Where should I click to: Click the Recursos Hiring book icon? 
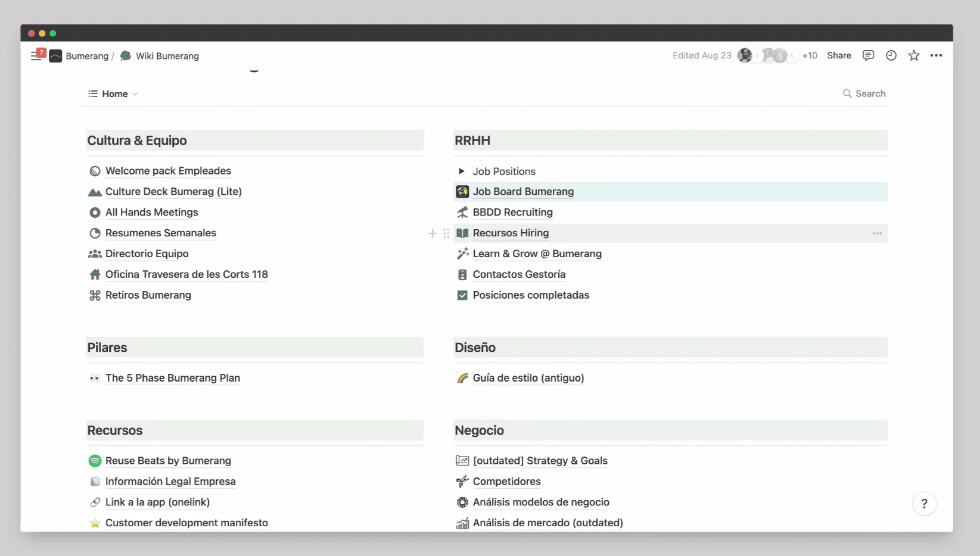(462, 233)
